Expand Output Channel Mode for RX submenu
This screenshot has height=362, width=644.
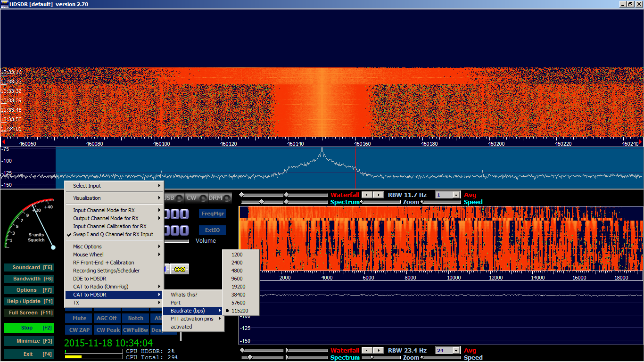point(114,218)
